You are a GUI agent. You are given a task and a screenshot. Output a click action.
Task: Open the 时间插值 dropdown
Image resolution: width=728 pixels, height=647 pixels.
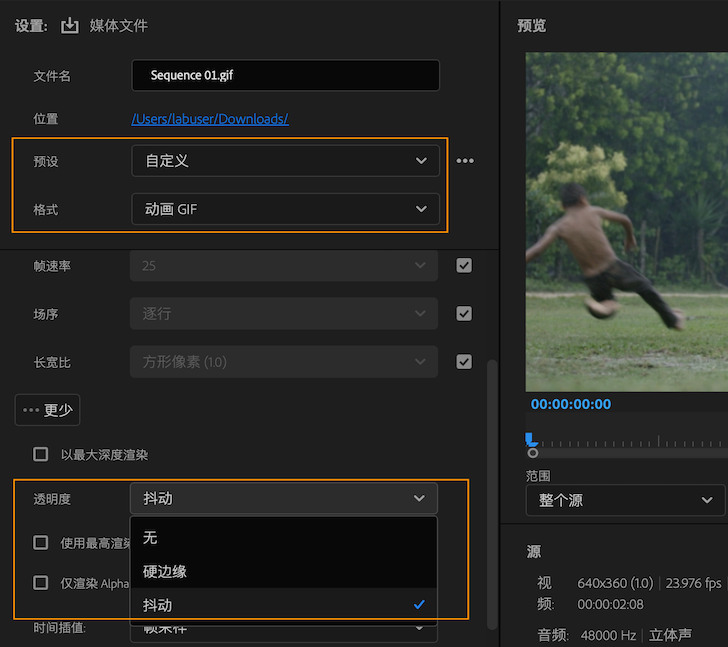pyautogui.click(x=284, y=632)
